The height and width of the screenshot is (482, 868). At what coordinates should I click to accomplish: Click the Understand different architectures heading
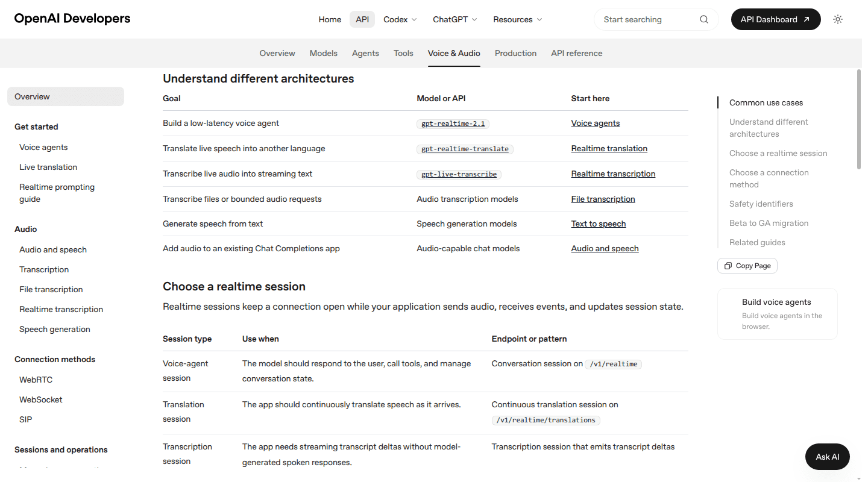259,78
